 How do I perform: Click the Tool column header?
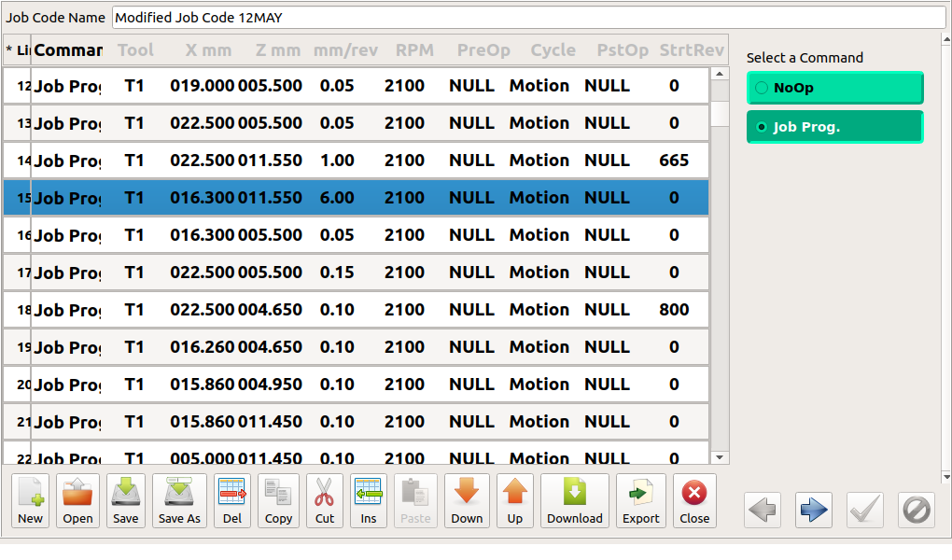tap(135, 50)
